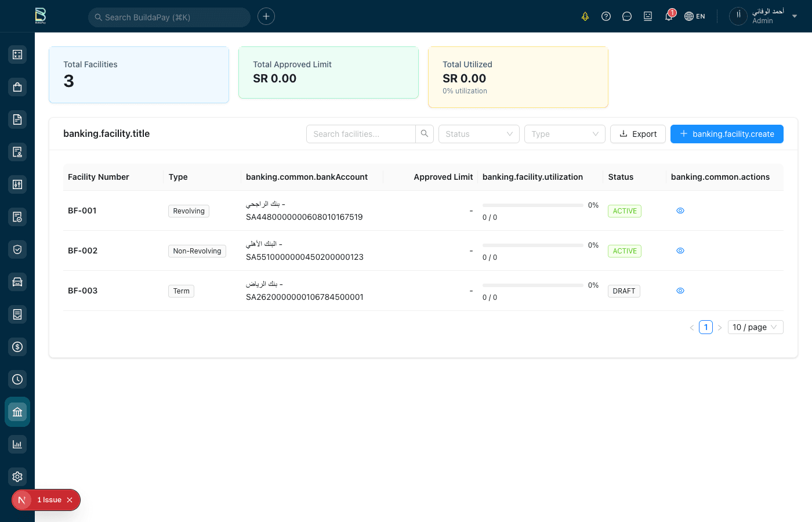This screenshot has width=812, height=522.
Task: Click the car icon in the sidebar
Action: [x=17, y=282]
